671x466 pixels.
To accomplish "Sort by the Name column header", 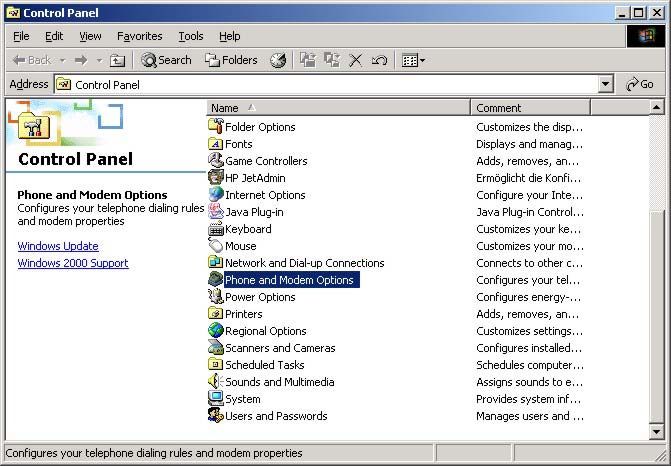I will tap(338, 108).
